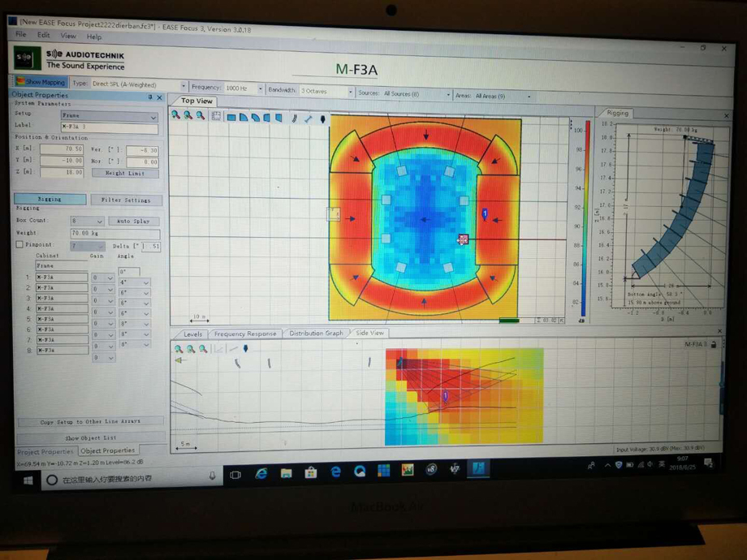
Task: Click the first zoom magnifier in Top View toolbar
Action: tap(175, 116)
